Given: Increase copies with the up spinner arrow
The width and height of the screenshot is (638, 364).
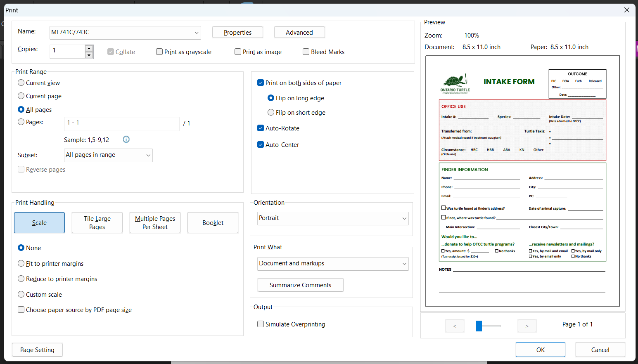Looking at the screenshot, I should click(89, 48).
